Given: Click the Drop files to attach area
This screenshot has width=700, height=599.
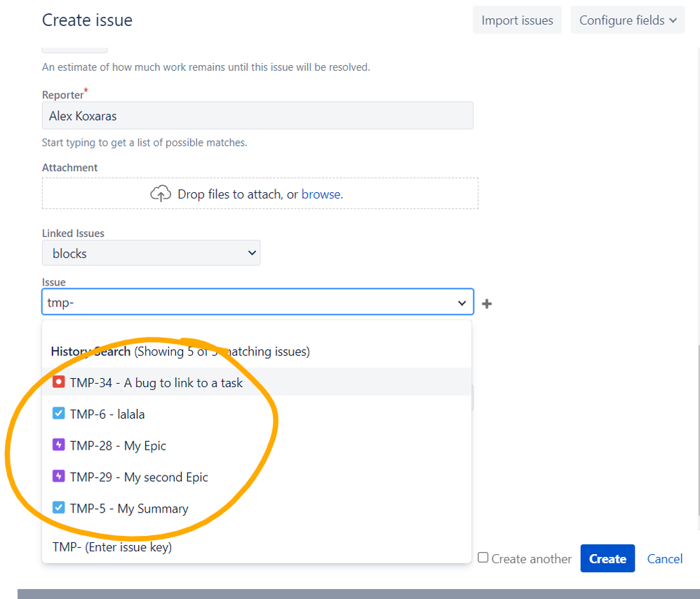Looking at the screenshot, I should [260, 194].
